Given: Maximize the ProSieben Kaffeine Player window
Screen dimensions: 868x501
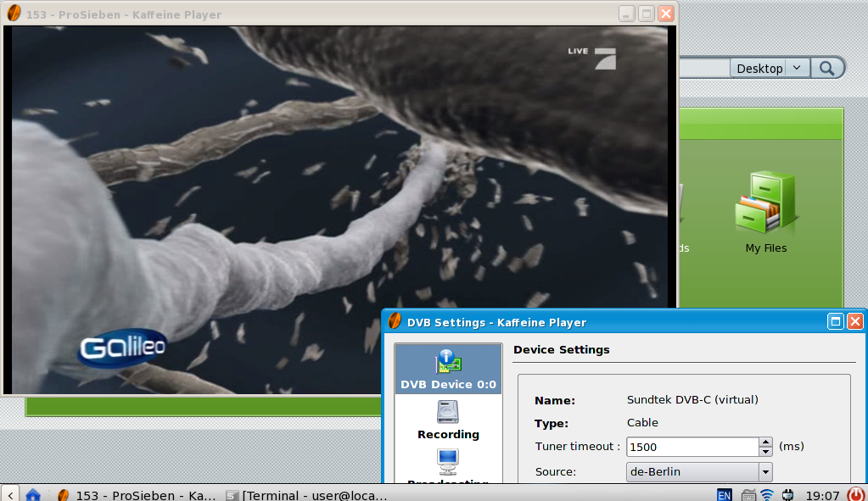Looking at the screenshot, I should pos(646,14).
